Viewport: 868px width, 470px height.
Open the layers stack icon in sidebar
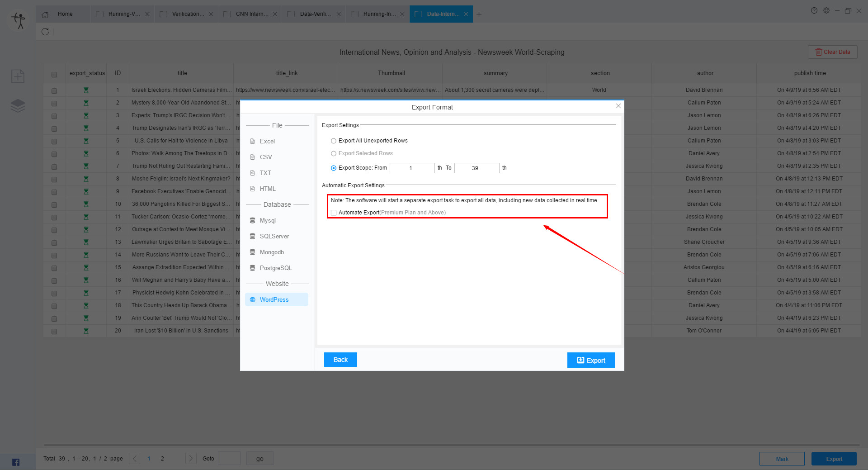click(x=18, y=106)
